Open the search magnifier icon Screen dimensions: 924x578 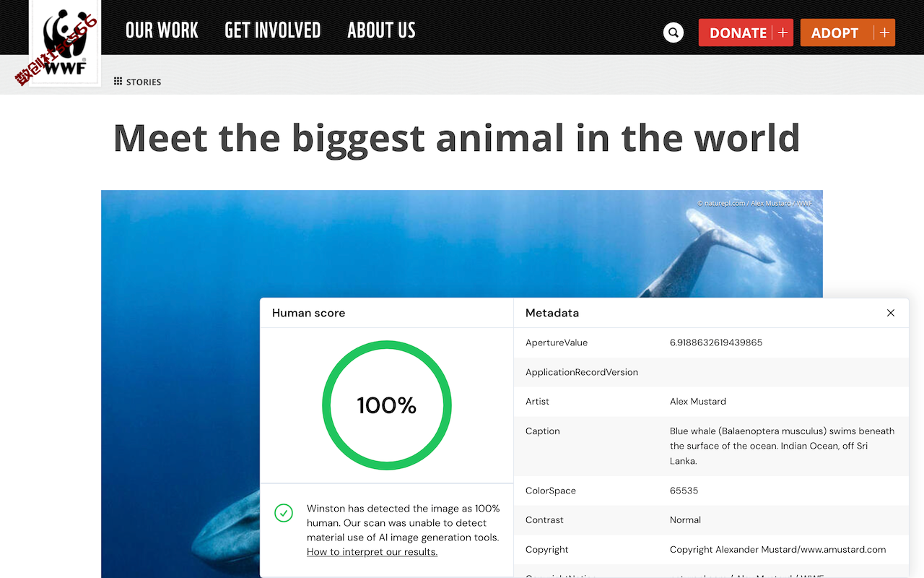tap(674, 33)
